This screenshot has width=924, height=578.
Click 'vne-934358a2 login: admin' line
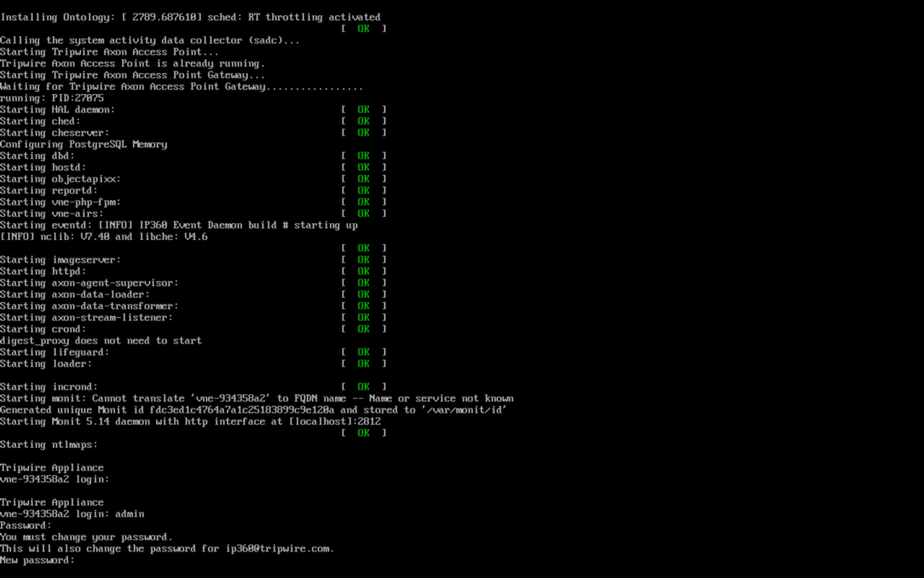click(72, 515)
